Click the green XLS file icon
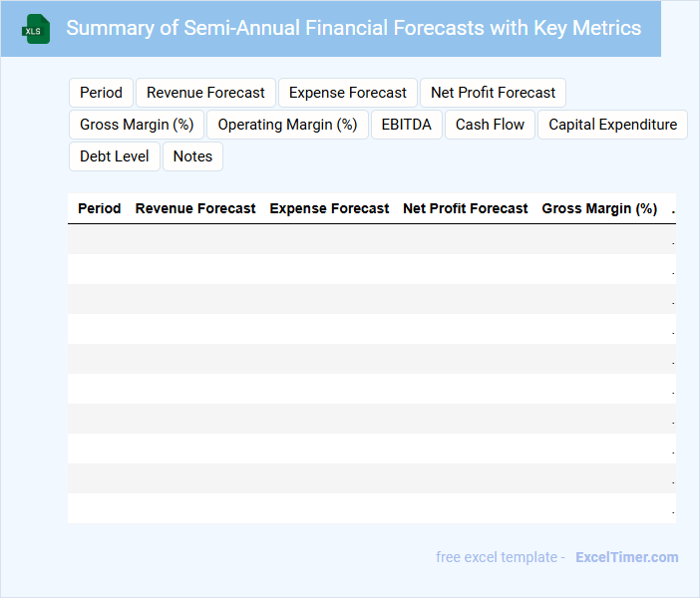The image size is (700, 598). tap(36, 29)
